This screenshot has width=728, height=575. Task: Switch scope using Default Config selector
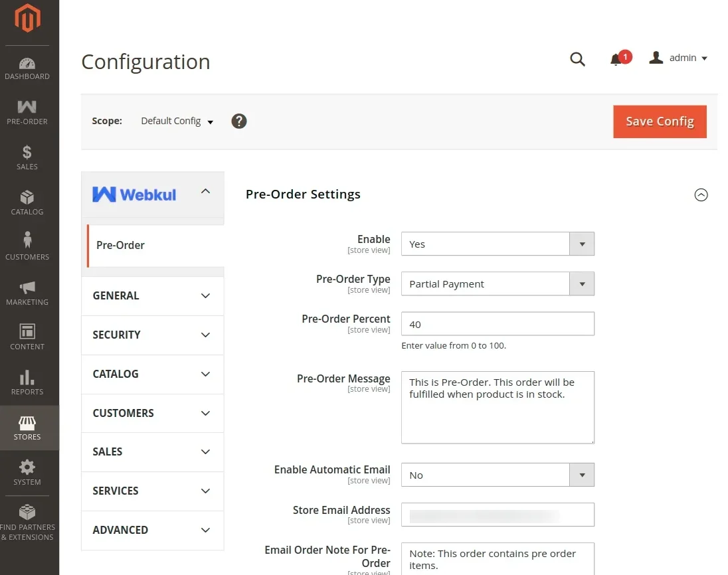pos(177,122)
